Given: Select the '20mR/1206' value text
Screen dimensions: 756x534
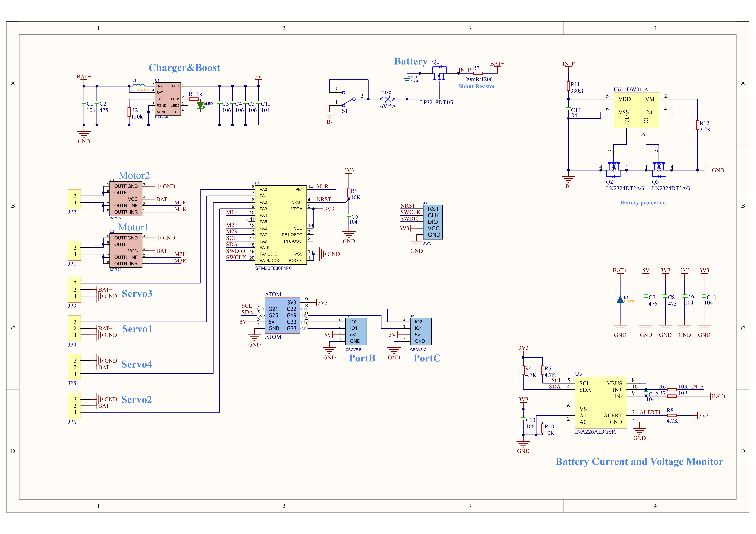Looking at the screenshot, I should (479, 79).
